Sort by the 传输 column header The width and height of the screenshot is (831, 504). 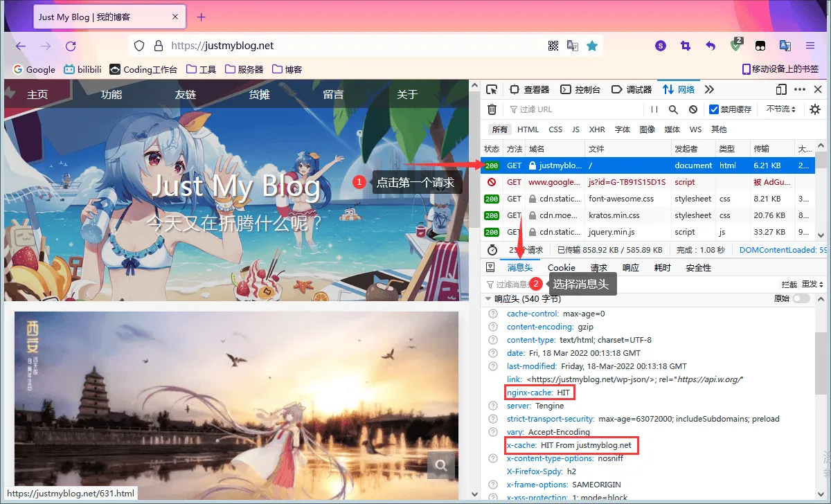[x=772, y=149]
